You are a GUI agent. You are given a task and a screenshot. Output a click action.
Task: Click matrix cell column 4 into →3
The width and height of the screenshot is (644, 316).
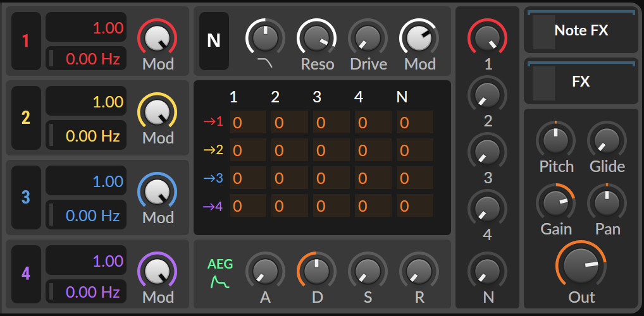(373, 178)
